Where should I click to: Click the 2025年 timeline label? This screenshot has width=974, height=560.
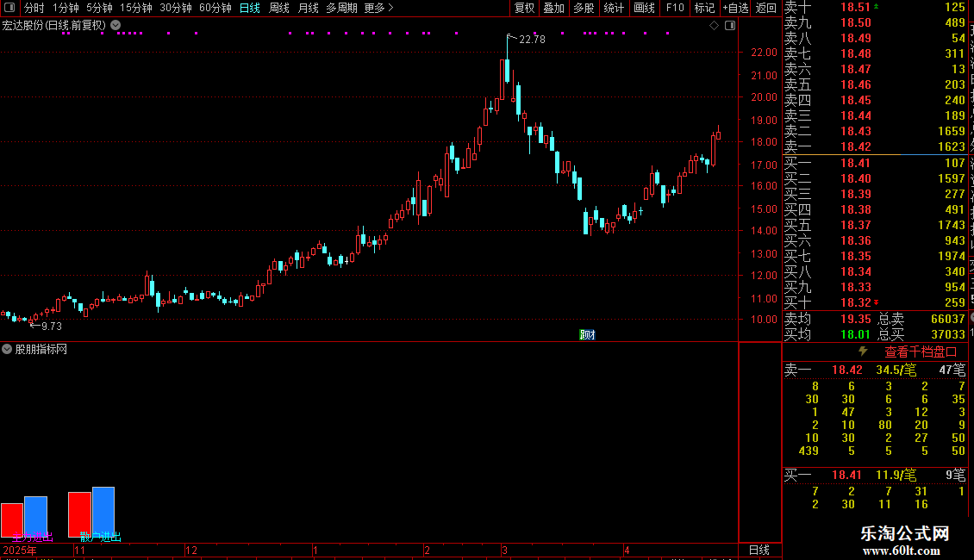[20, 550]
